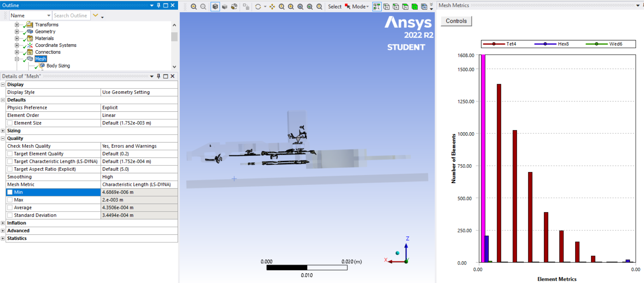644x283 pixels.
Task: Select the Body Sizing tree item
Action: tap(58, 66)
